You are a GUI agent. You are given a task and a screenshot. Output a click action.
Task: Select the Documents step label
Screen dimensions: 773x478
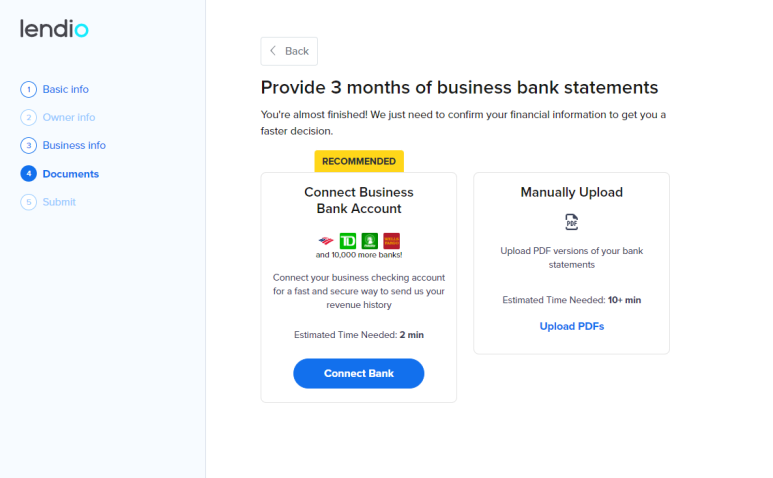click(x=70, y=174)
